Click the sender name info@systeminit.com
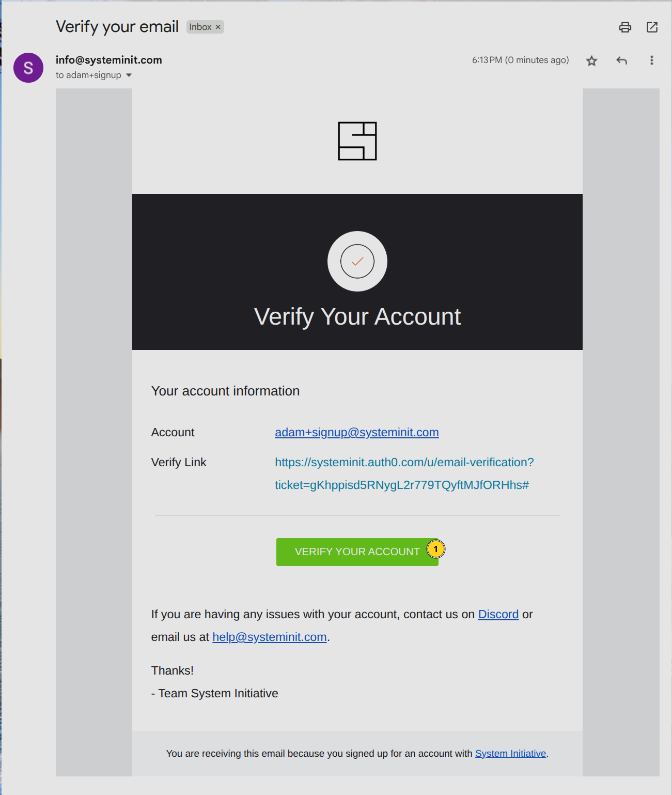 (x=109, y=60)
